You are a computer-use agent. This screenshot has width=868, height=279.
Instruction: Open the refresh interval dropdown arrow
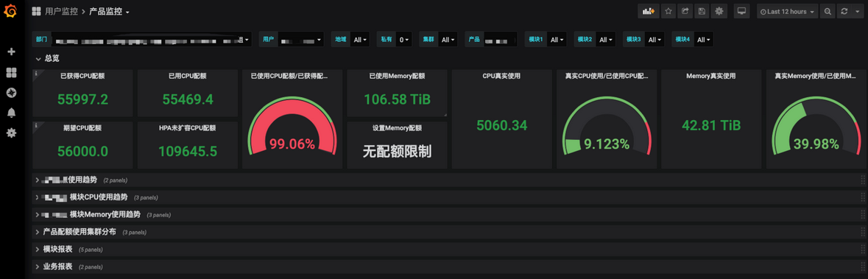pyautogui.click(x=857, y=11)
